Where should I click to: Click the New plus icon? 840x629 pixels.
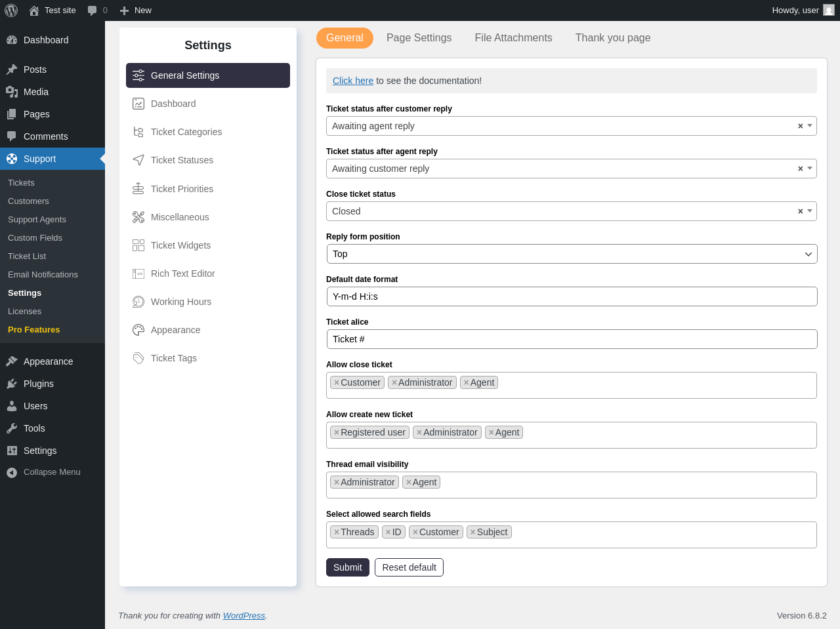(124, 10)
